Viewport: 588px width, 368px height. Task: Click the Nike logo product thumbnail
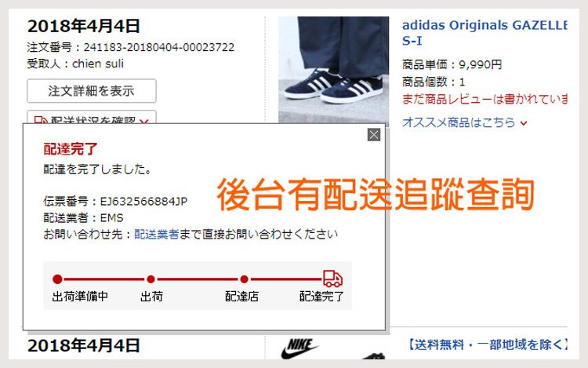coord(299,348)
